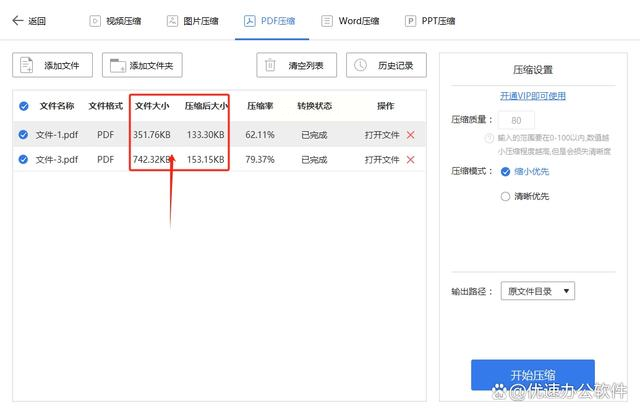Click the 视频压缩 tab icon
The width and height of the screenshot is (640, 414).
[x=95, y=21]
